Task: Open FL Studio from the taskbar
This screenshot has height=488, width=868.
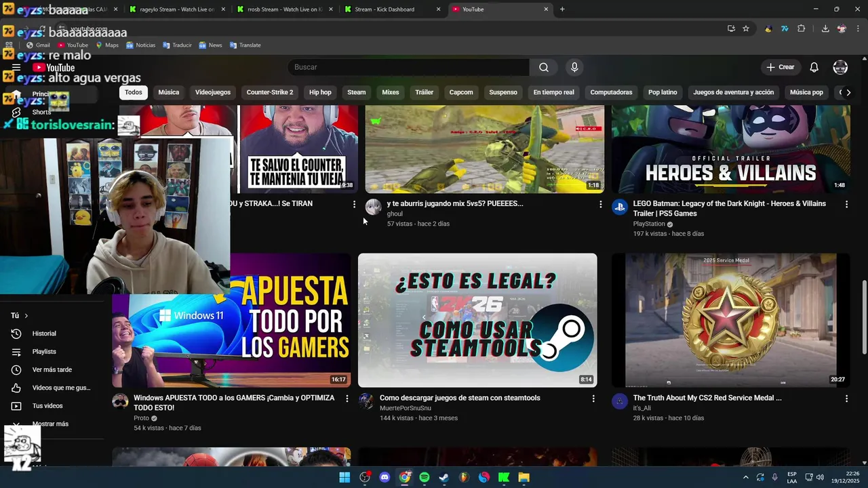Action: [464, 477]
